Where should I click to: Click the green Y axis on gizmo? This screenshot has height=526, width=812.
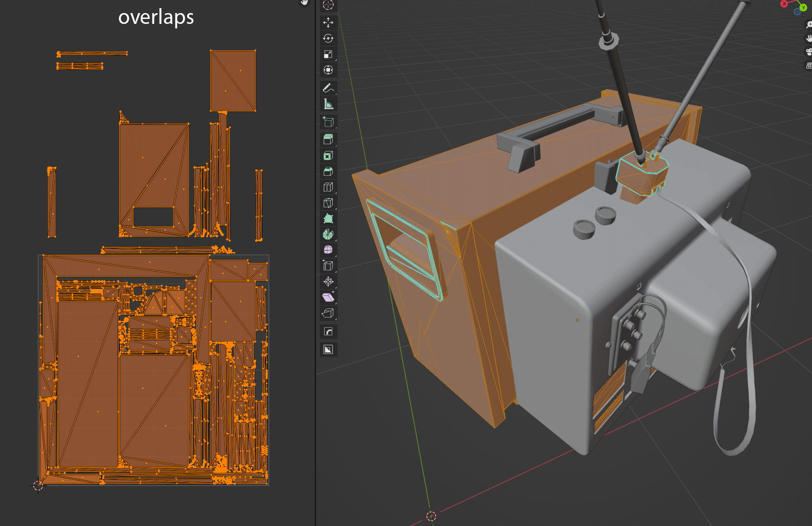point(803,8)
